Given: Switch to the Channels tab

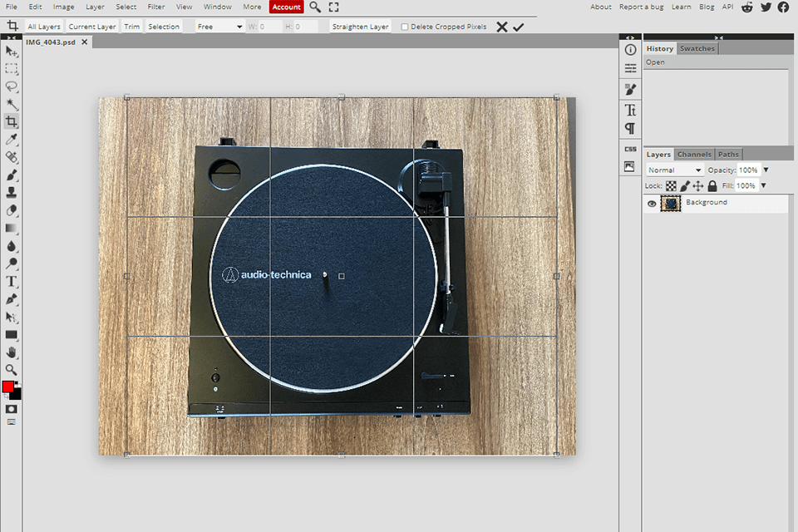Looking at the screenshot, I should pos(694,155).
